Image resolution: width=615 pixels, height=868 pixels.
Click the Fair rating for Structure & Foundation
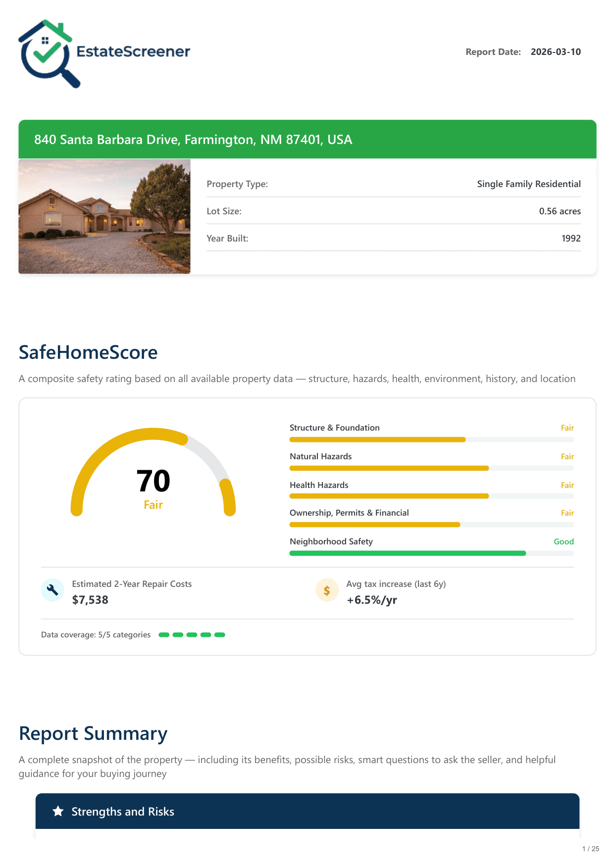click(567, 428)
